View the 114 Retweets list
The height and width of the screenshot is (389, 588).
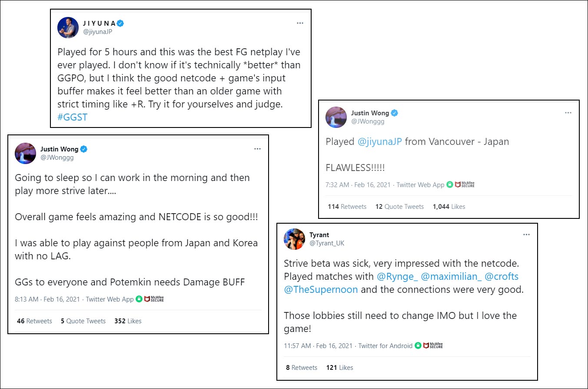click(347, 207)
